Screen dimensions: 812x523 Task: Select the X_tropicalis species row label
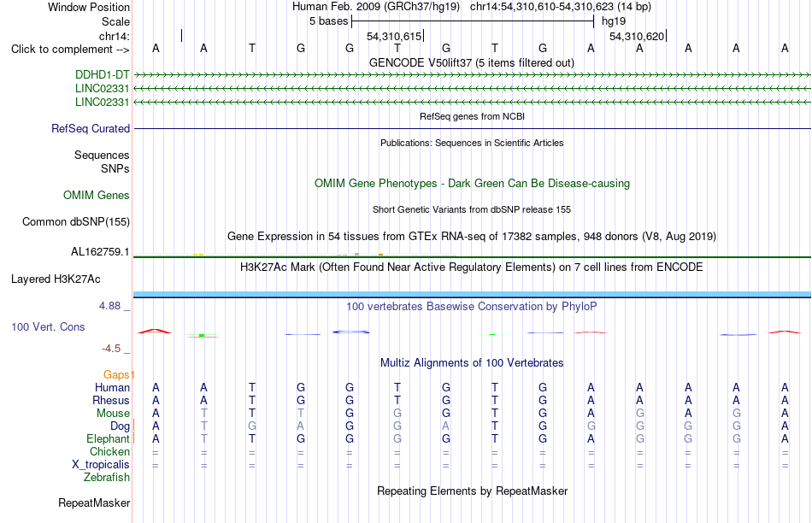pyautogui.click(x=101, y=465)
